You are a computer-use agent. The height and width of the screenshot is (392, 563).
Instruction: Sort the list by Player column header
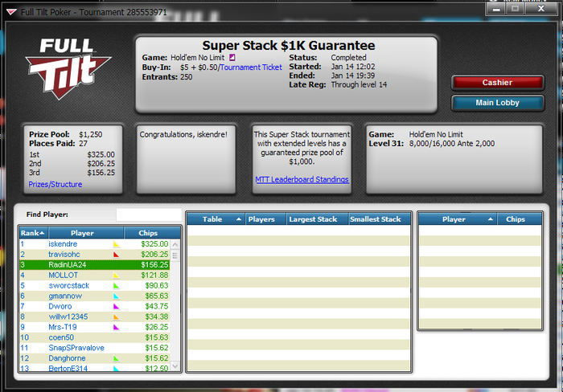(x=86, y=233)
